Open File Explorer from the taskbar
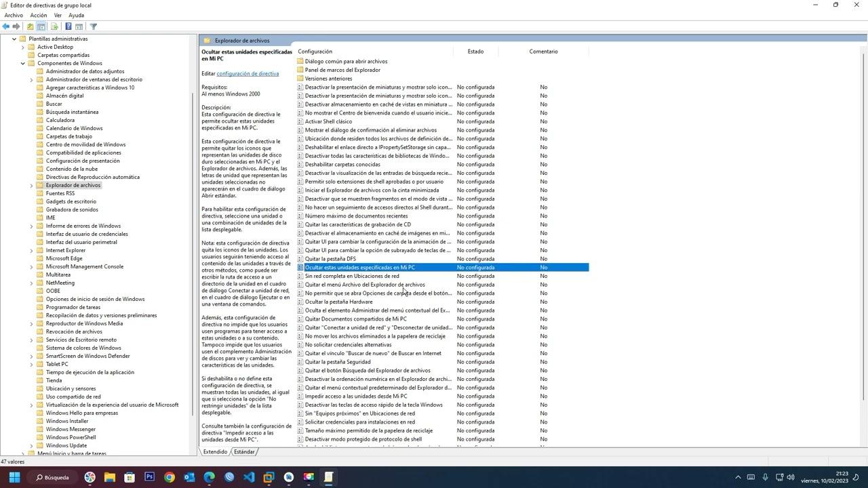This screenshot has width=868, height=488. coord(110,477)
